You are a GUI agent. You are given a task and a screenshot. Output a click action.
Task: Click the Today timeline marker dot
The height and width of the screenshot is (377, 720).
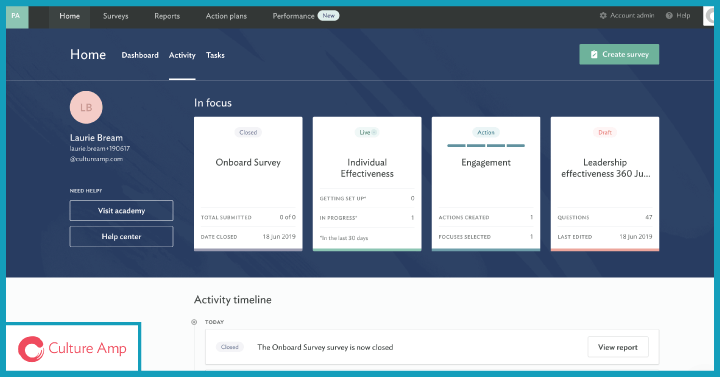coord(194,322)
